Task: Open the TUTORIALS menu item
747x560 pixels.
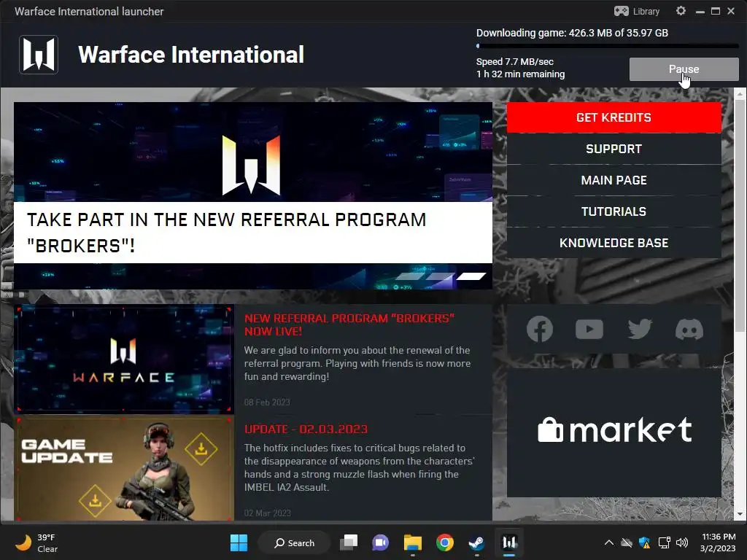Action: click(x=614, y=211)
